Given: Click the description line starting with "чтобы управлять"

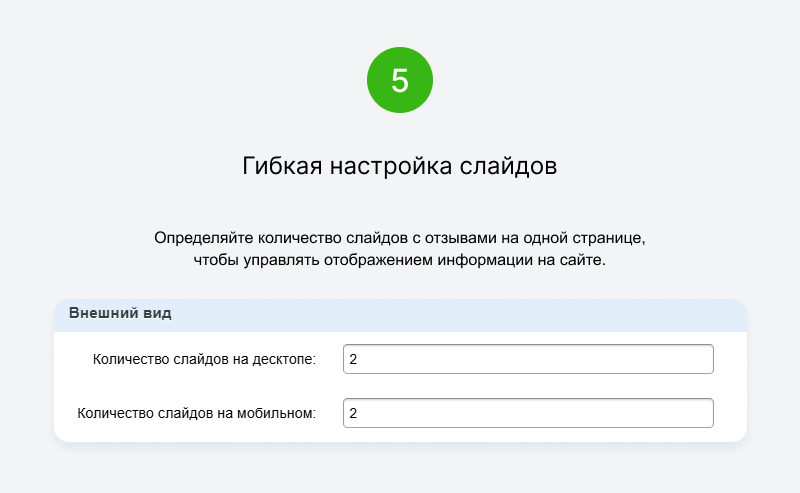Looking at the screenshot, I should pyautogui.click(x=399, y=260).
